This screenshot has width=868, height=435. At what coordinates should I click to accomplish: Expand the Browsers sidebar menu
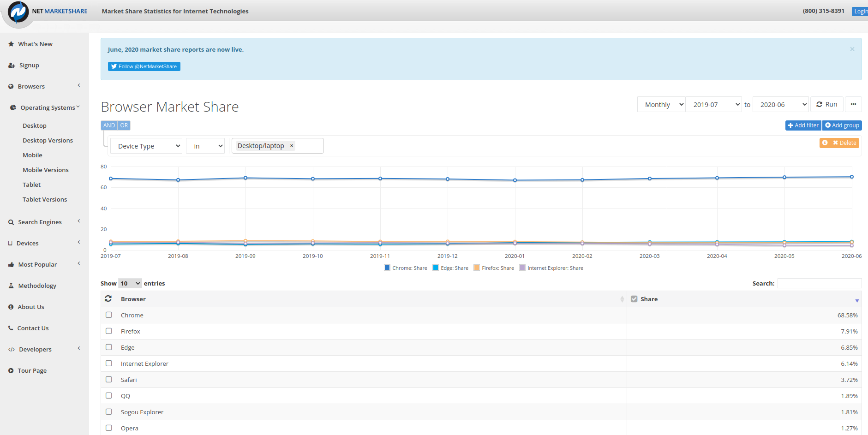click(x=31, y=87)
